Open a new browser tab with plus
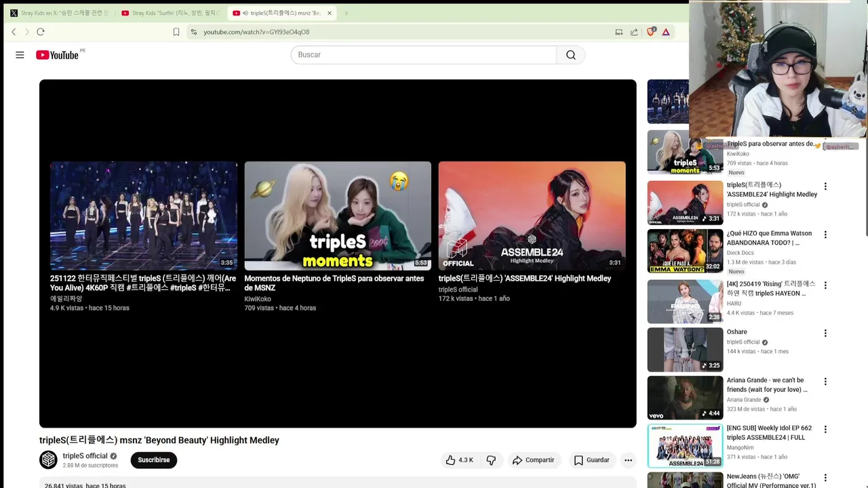 (x=346, y=13)
